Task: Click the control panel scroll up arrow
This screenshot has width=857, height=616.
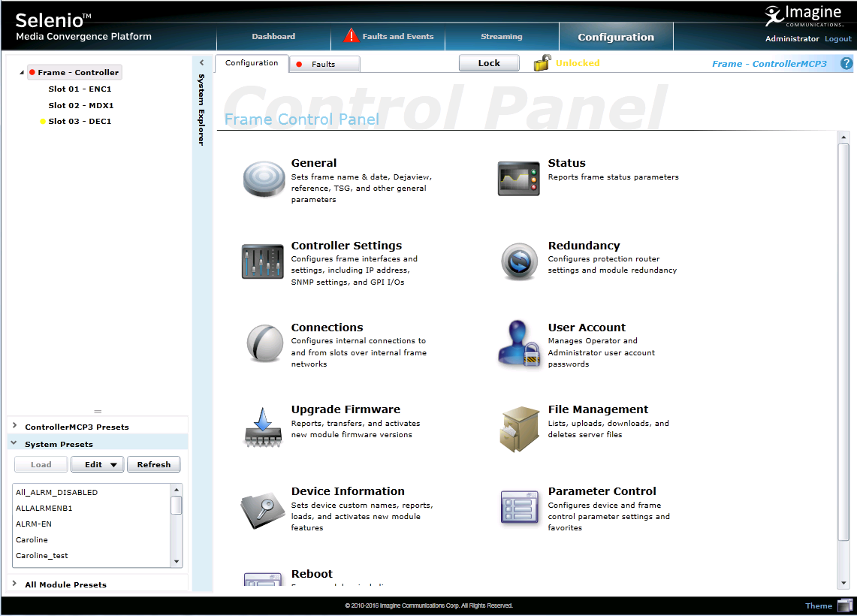Action: click(x=843, y=137)
